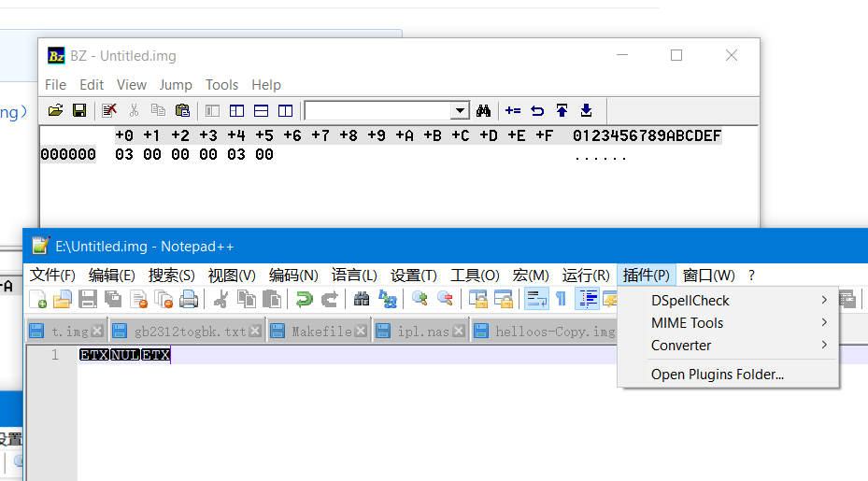Screen dimensions: 868x481
Task: Toggle Show All Characters pilcrow icon
Action: coord(561,300)
